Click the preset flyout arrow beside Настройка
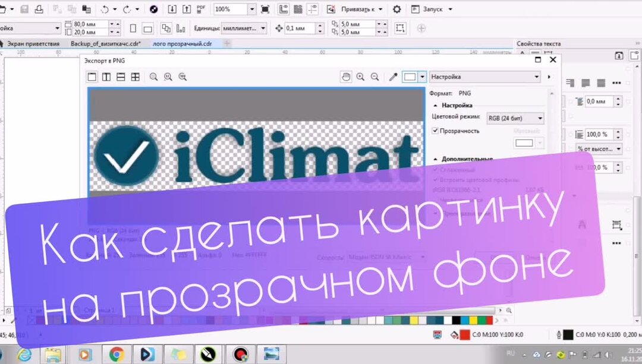This screenshot has height=364, width=642. [x=549, y=77]
